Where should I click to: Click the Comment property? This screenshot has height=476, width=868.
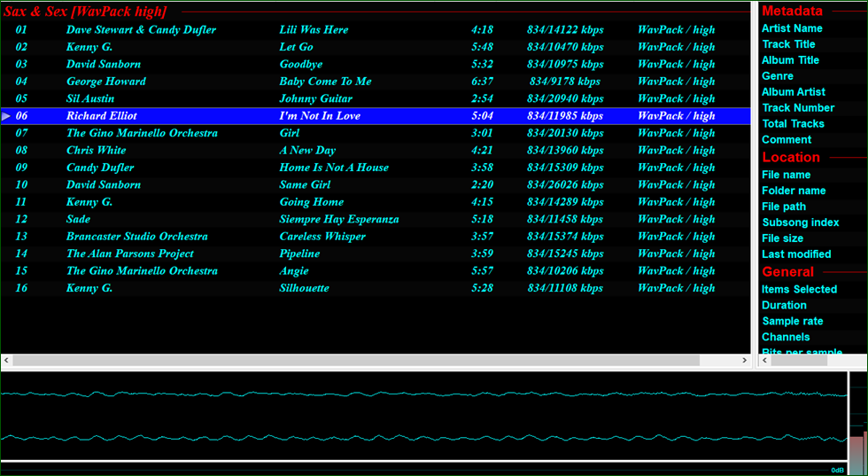tap(787, 140)
